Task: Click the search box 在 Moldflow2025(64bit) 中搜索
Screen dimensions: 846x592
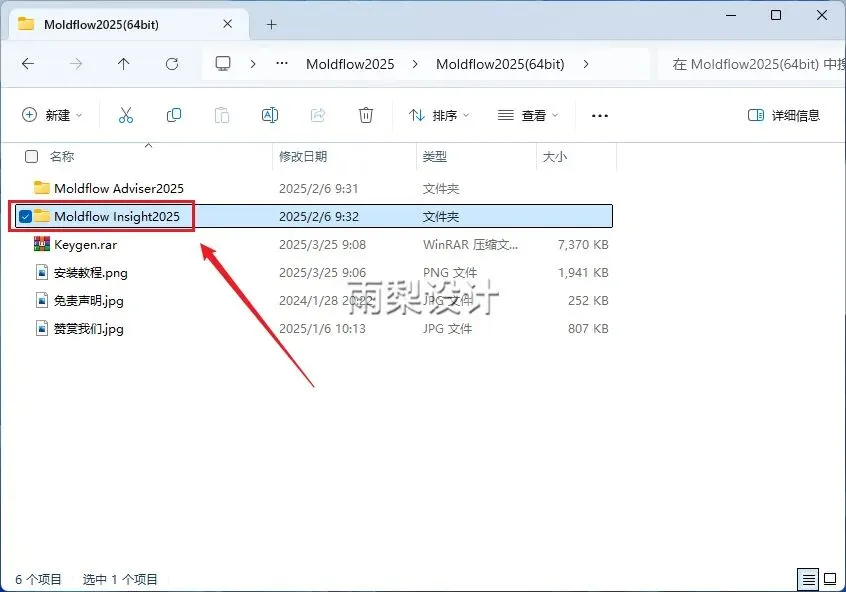Action: pyautogui.click(x=752, y=64)
